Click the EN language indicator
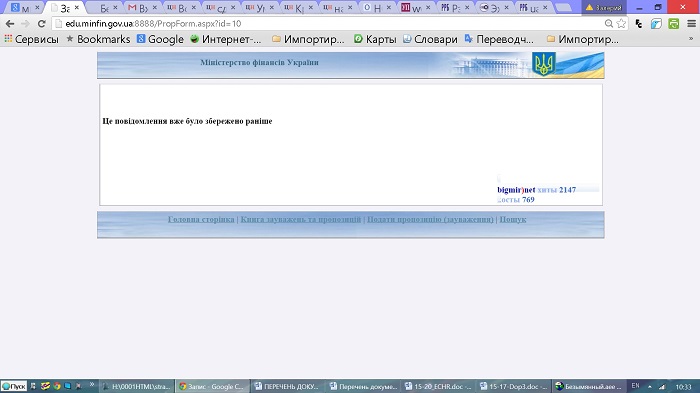This screenshot has height=393, width=700. click(635, 386)
